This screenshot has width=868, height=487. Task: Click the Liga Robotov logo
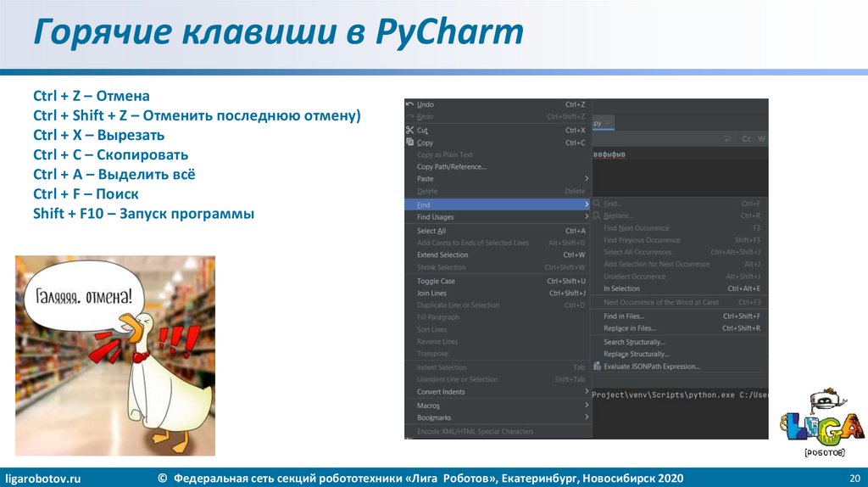(x=822, y=423)
